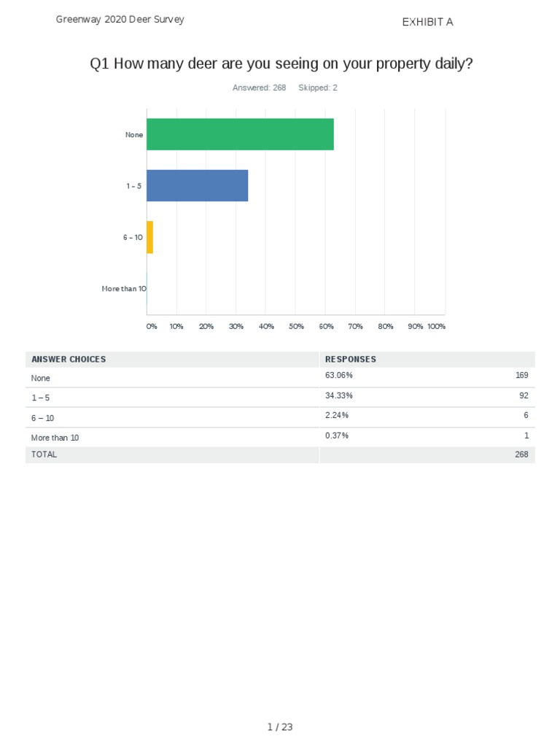Select the ANSWER CHOICES column header
The width and height of the screenshot is (560, 747).
(69, 359)
